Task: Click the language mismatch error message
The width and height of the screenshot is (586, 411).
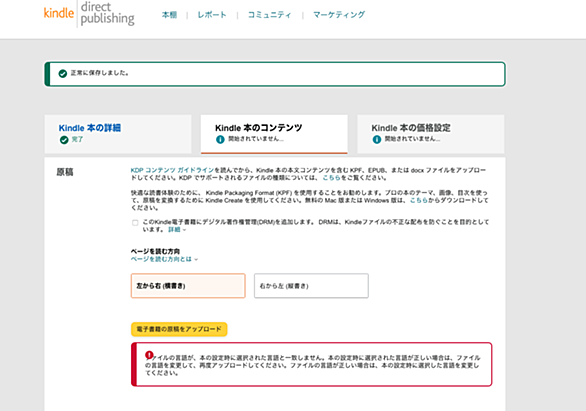Action: tap(313, 365)
